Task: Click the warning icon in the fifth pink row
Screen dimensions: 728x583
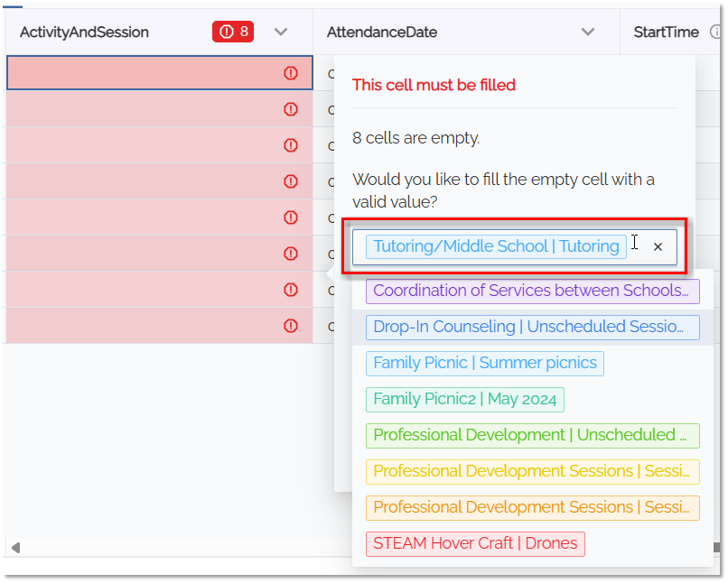Action: [290, 217]
